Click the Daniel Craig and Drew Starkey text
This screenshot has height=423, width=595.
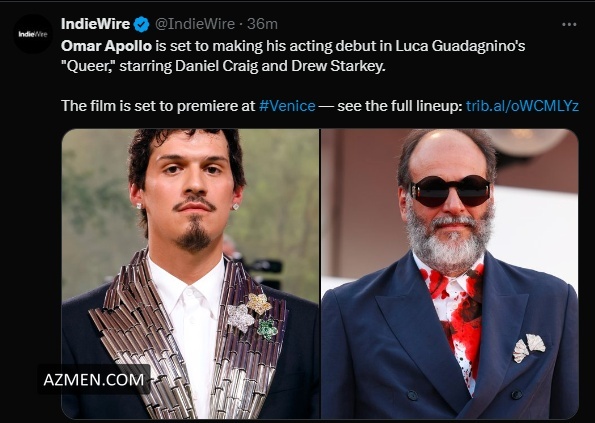coord(280,66)
